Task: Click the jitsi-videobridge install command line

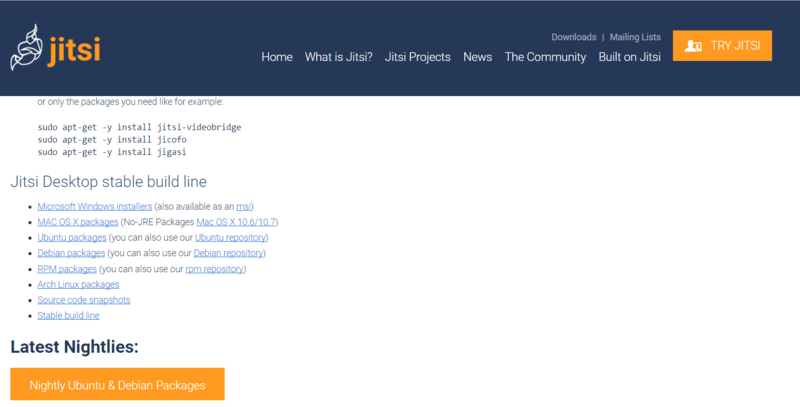Action: tap(139, 127)
